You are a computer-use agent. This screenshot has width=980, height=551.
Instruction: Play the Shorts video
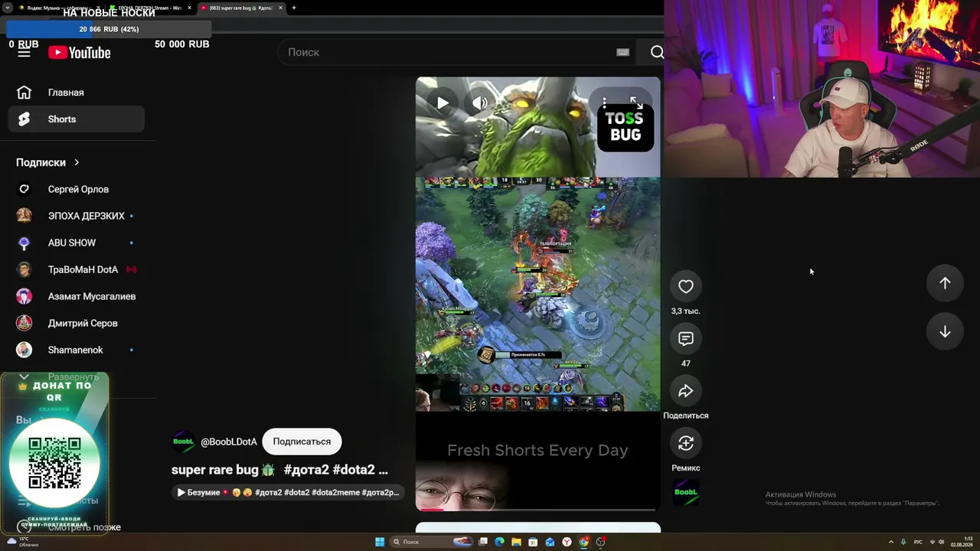443,103
